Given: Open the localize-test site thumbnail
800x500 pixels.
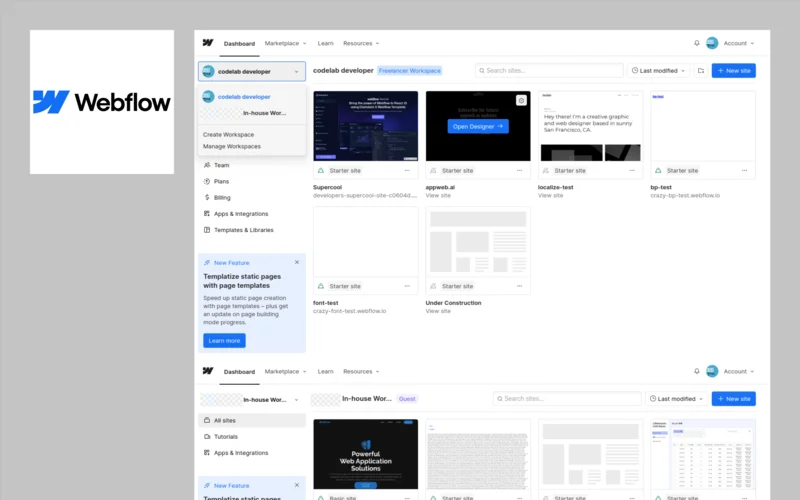Looking at the screenshot, I should (590, 126).
